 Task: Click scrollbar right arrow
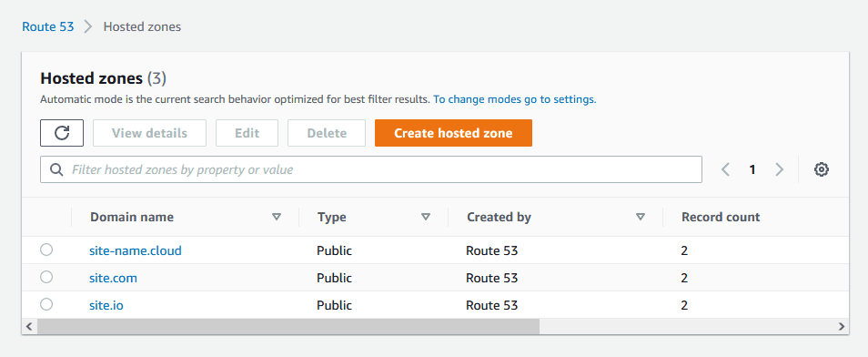842,326
